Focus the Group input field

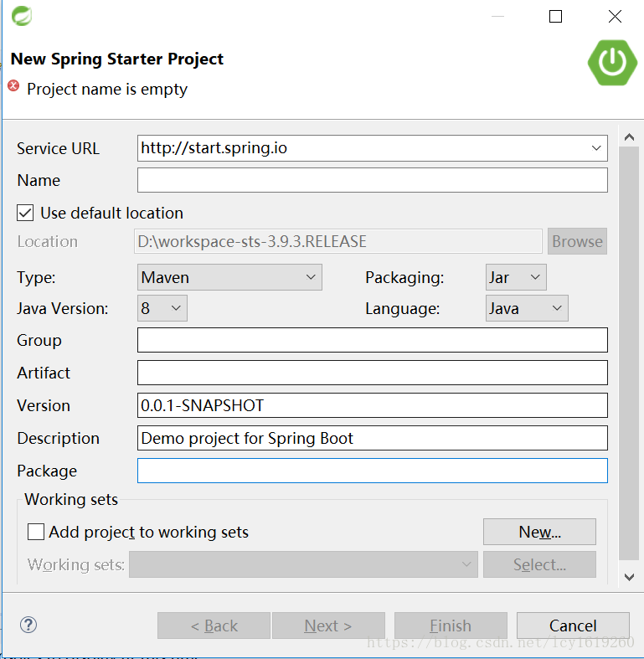click(x=373, y=340)
